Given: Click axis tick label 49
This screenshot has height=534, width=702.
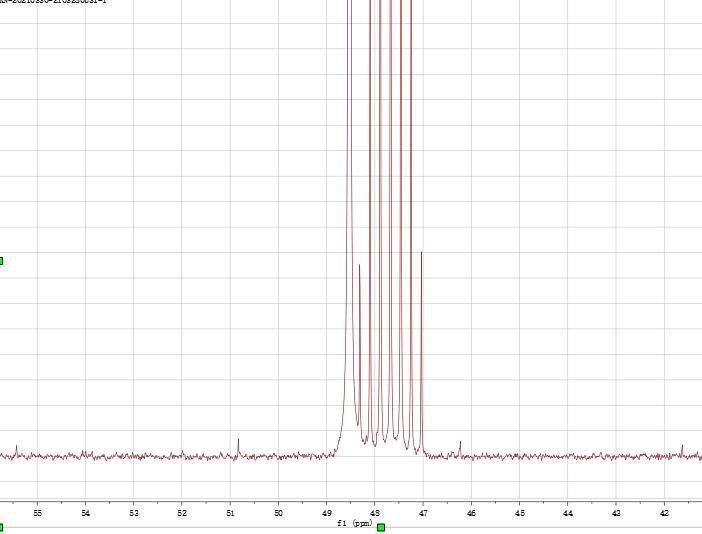Looking at the screenshot, I should click(x=327, y=513).
